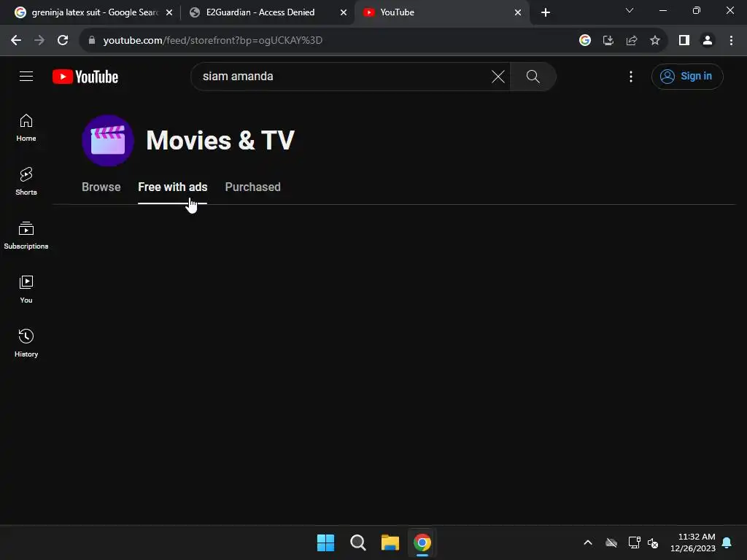Open the You section in the sidebar
This screenshot has height=560, width=747.
pos(26,289)
